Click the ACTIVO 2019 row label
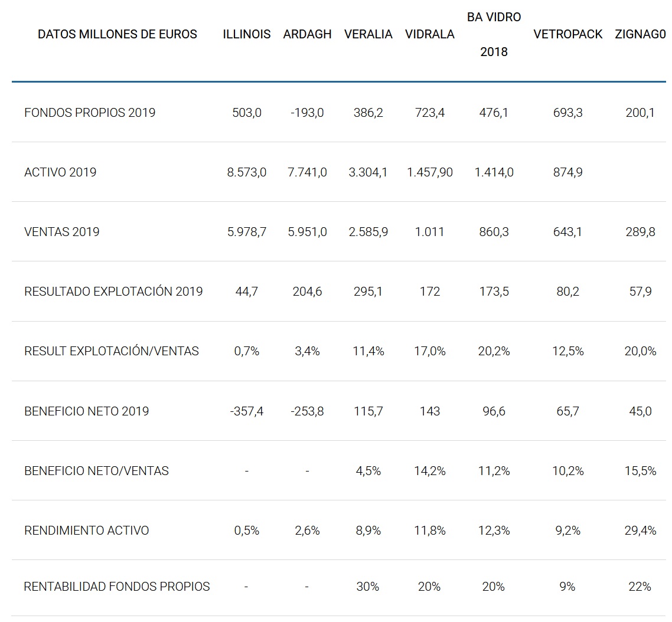The width and height of the screenshot is (672, 622). (x=60, y=172)
